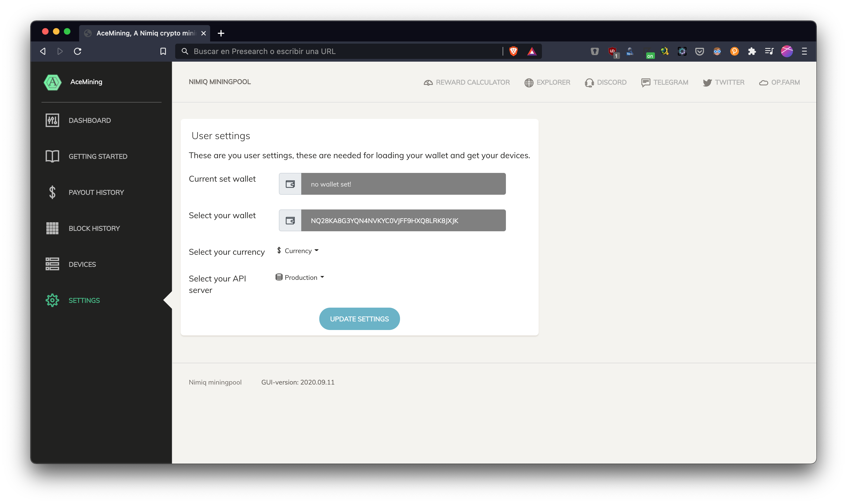Open the browser Extensions puzzle icon
This screenshot has height=504, width=847.
point(751,51)
